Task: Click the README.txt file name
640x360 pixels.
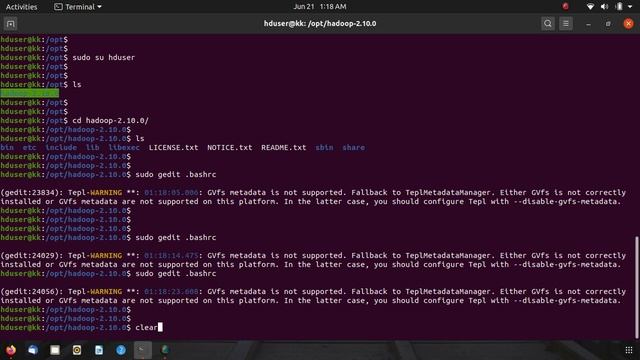Action: tap(283, 147)
